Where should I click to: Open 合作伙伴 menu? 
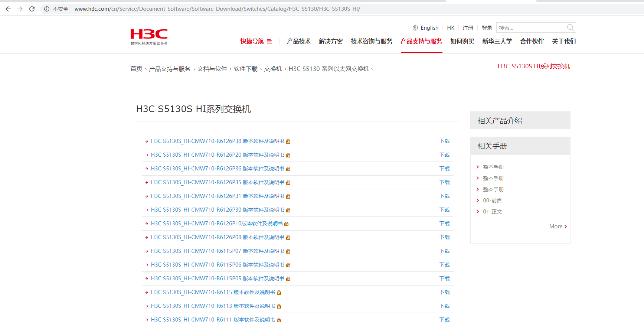(x=532, y=41)
